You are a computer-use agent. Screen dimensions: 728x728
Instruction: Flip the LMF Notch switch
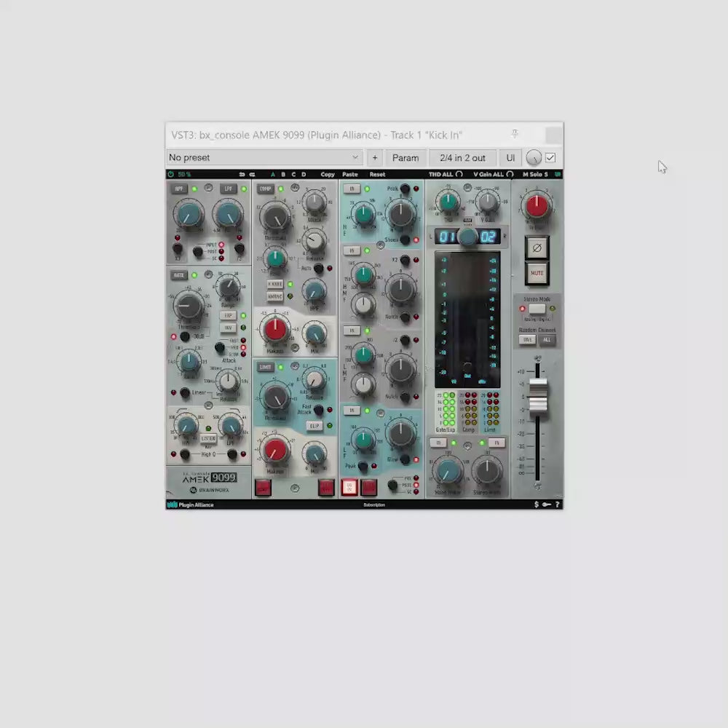pos(405,397)
